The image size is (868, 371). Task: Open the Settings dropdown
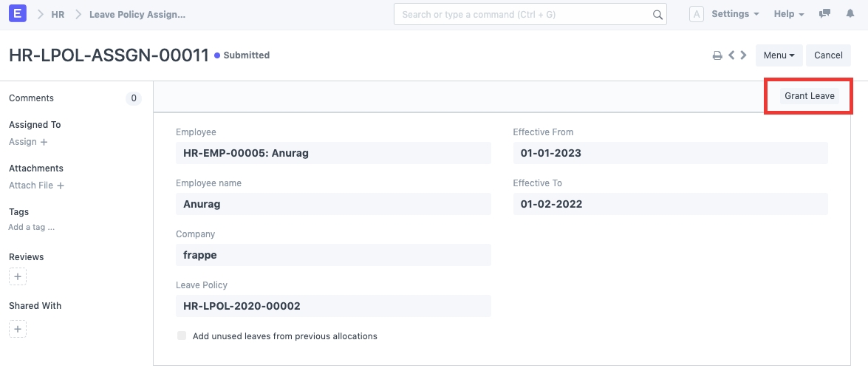coord(735,14)
